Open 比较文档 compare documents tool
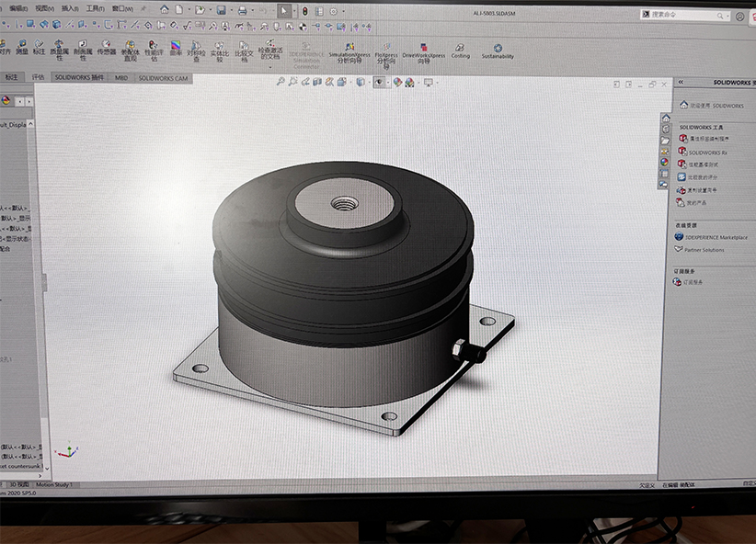756x544 pixels. pyautogui.click(x=244, y=51)
